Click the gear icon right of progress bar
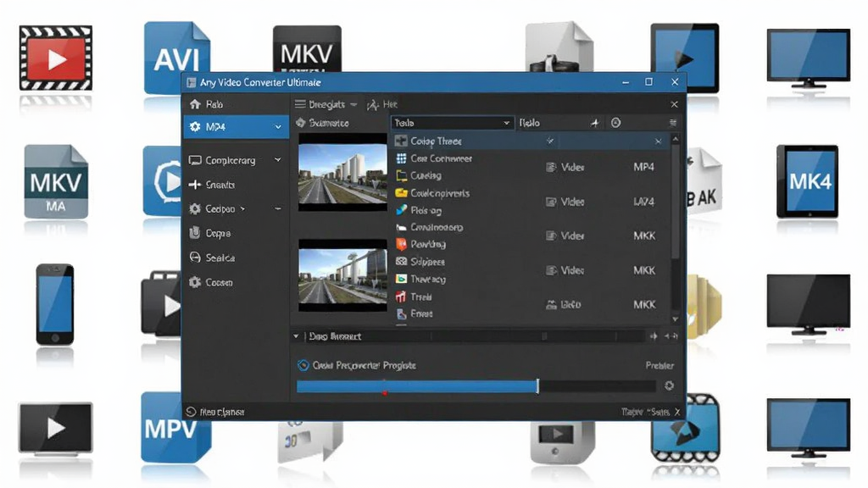Viewport: 868px width, 488px height. pyautogui.click(x=670, y=385)
